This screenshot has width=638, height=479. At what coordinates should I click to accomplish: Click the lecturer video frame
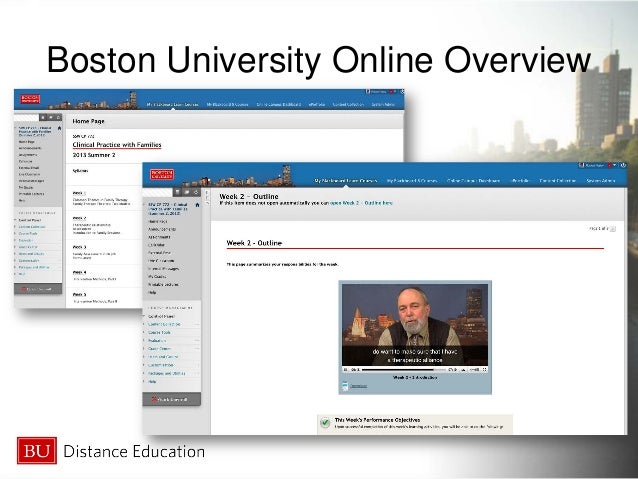[415, 324]
